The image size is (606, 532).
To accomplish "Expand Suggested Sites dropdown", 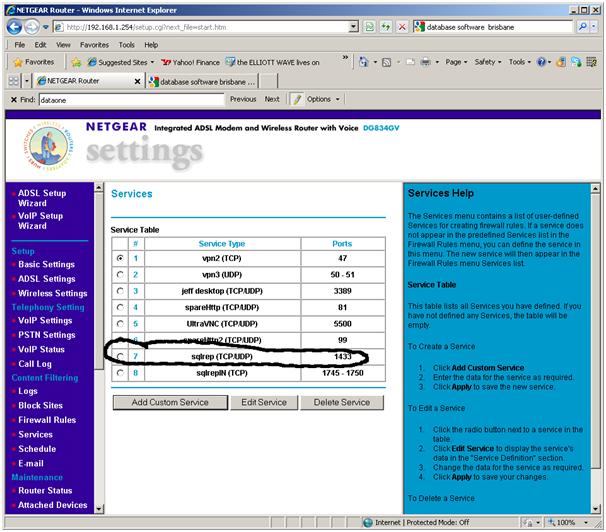I will pos(152,62).
